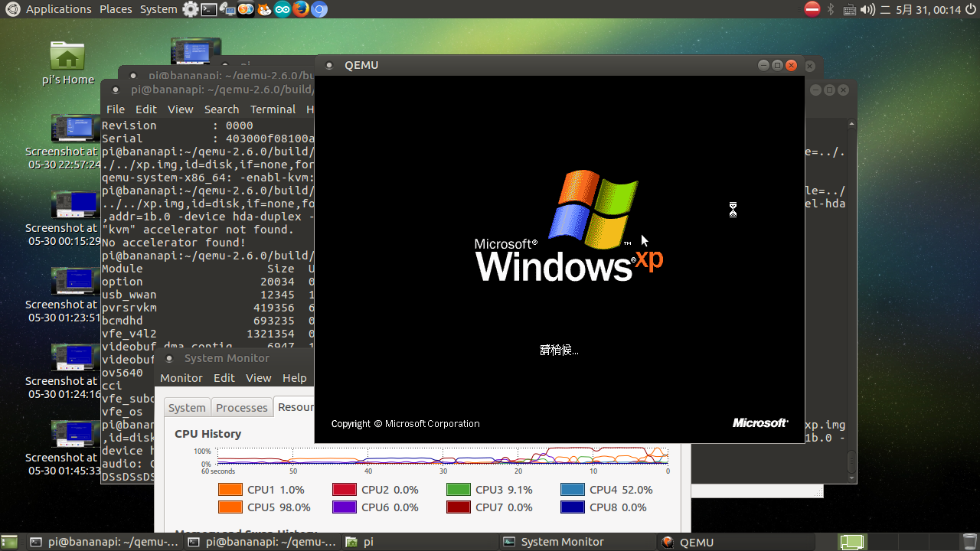
Task: Launch Chromium browser from the top panel
Action: point(319,9)
